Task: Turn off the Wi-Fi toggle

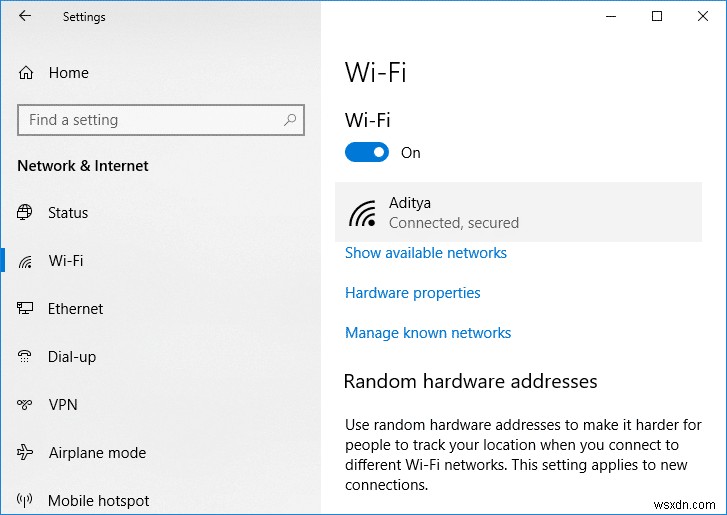Action: click(367, 153)
